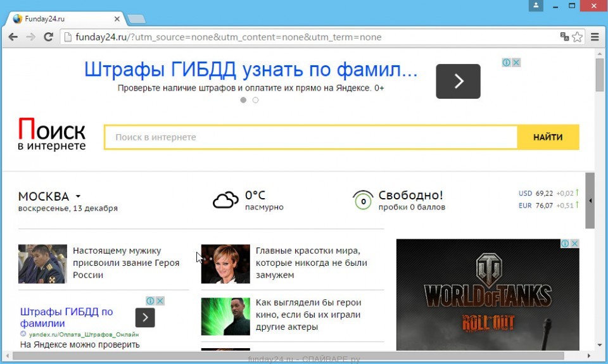Click the cloudy weather icon
Viewport: 608px width, 364px height.
pyautogui.click(x=225, y=199)
